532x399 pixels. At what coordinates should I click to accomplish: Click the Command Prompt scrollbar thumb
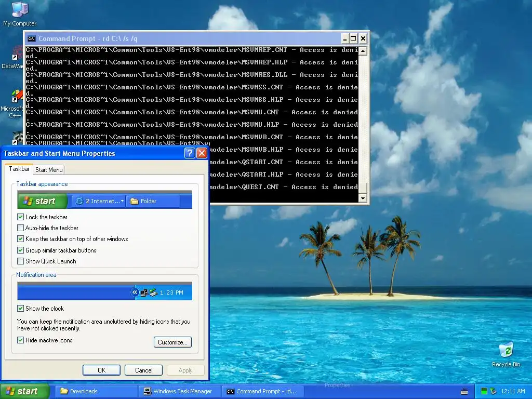pyautogui.click(x=363, y=188)
